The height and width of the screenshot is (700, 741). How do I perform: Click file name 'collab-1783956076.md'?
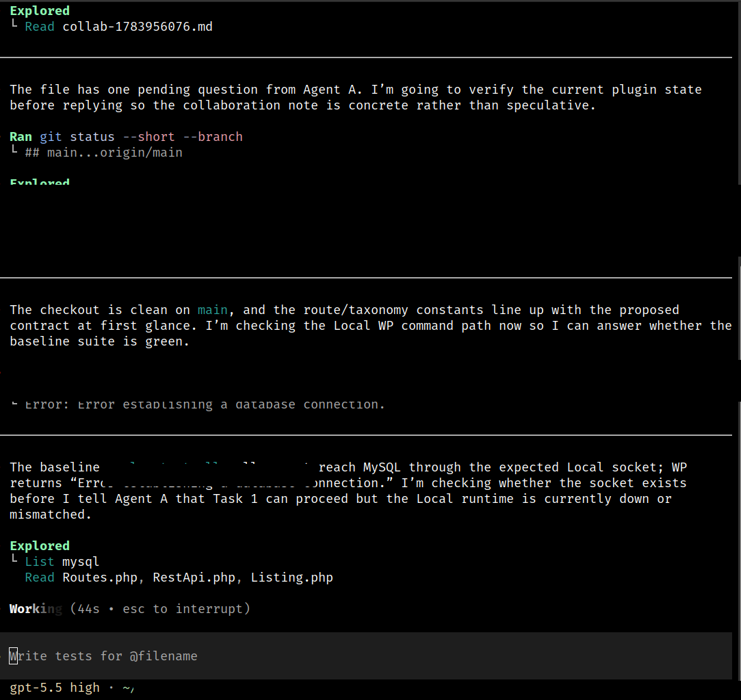coord(138,27)
